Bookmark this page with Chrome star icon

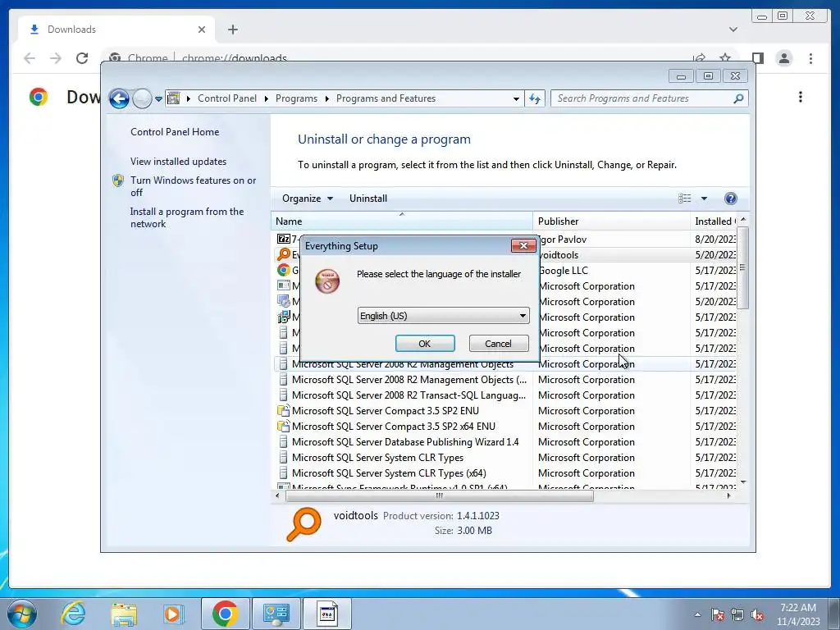(x=725, y=58)
